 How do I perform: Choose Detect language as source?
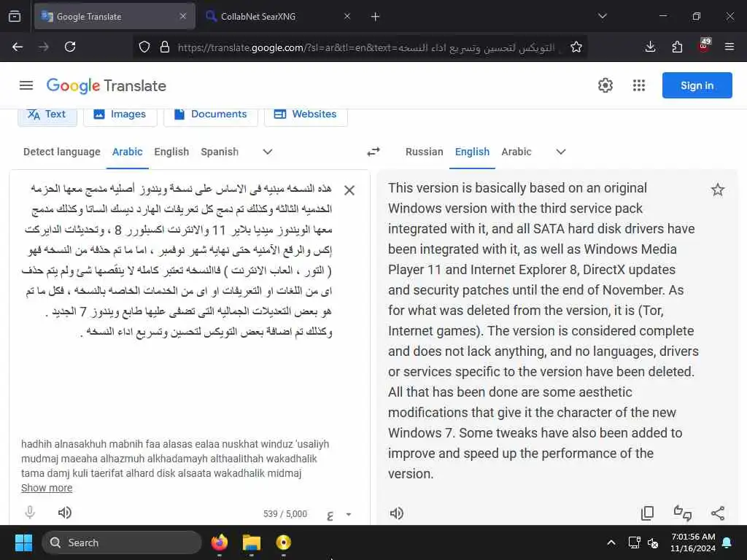[62, 152]
